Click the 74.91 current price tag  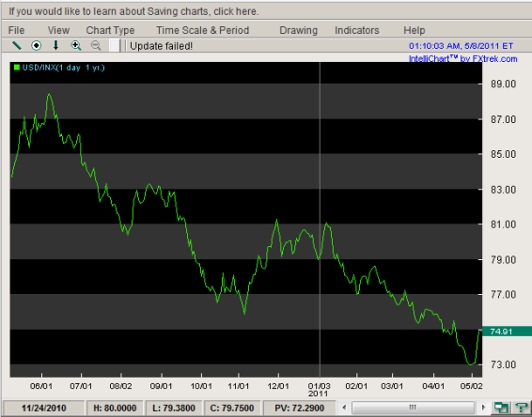pos(507,332)
